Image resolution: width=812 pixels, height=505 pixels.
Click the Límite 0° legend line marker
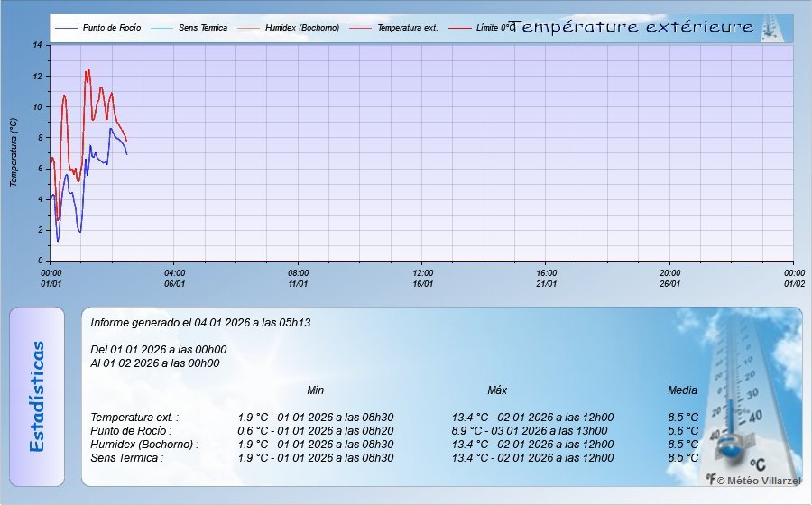pyautogui.click(x=460, y=29)
